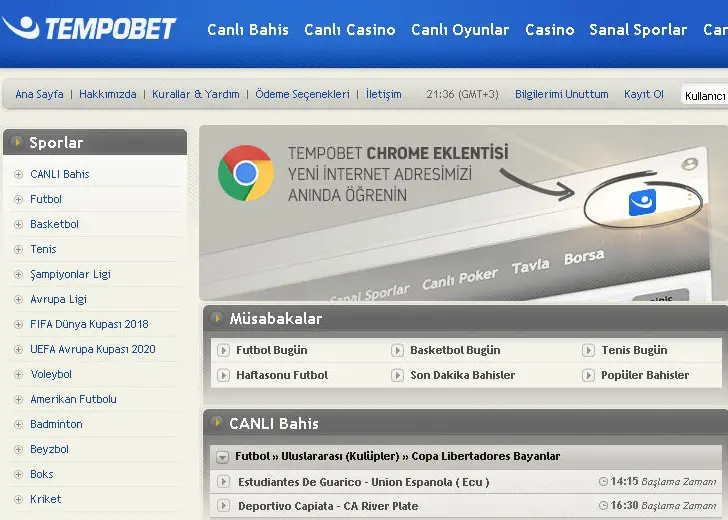The image size is (728, 520).
Task: Open the Futbol Bugün link
Action: (x=272, y=350)
